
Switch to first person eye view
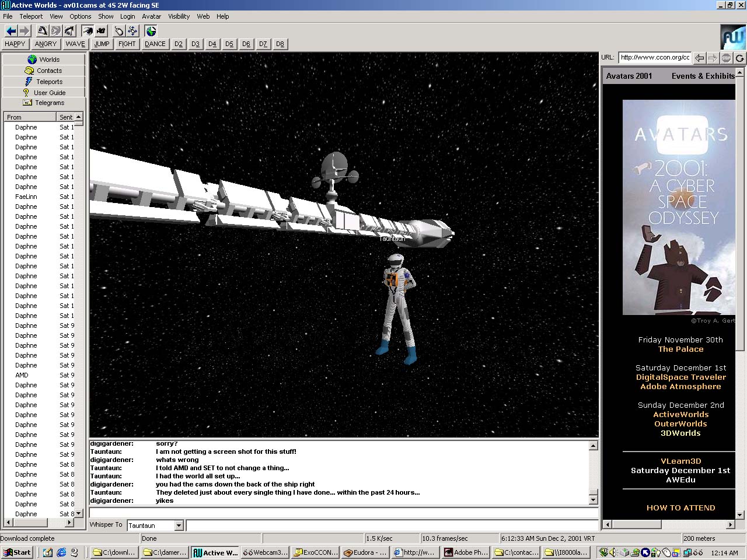coord(88,31)
